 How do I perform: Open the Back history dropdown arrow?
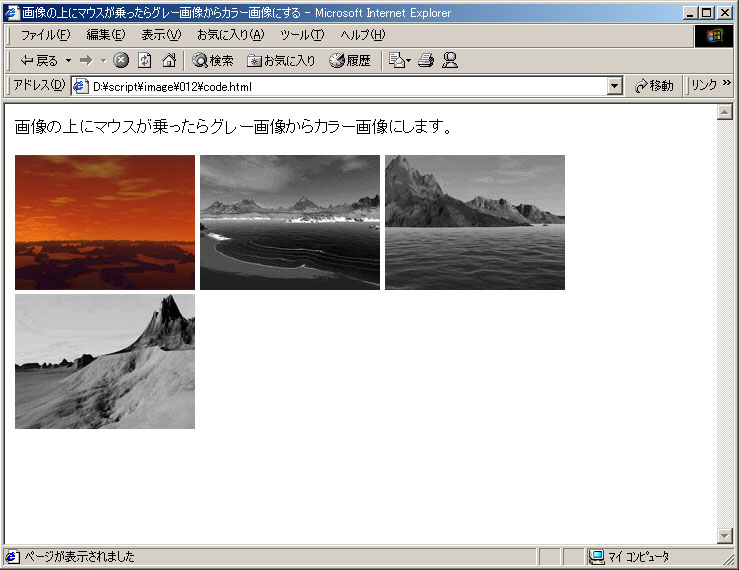coord(68,60)
